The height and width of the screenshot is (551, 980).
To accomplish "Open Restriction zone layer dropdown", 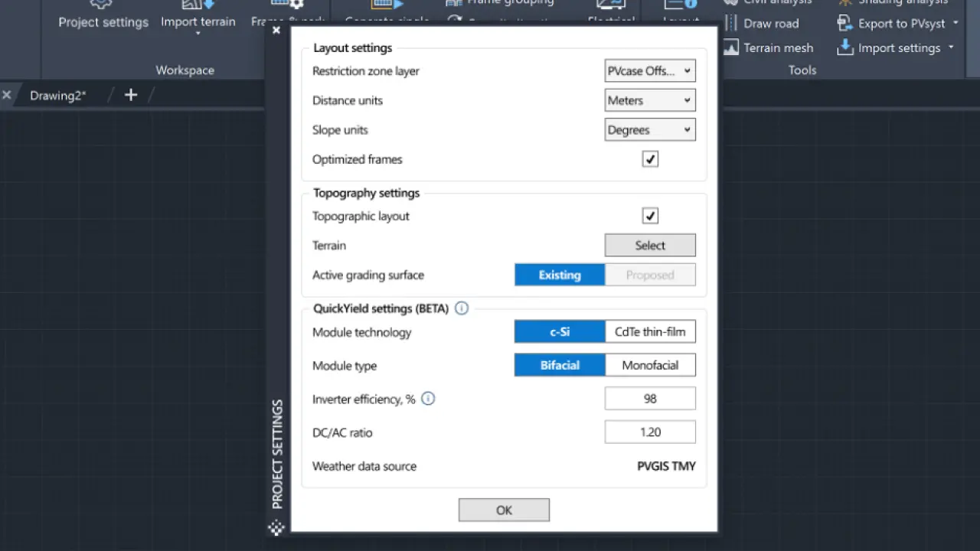I will click(650, 71).
